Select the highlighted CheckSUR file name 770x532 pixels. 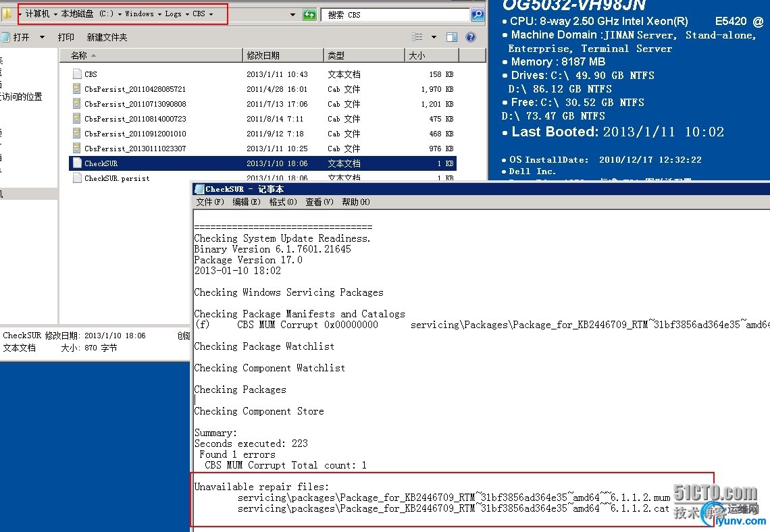(101, 163)
